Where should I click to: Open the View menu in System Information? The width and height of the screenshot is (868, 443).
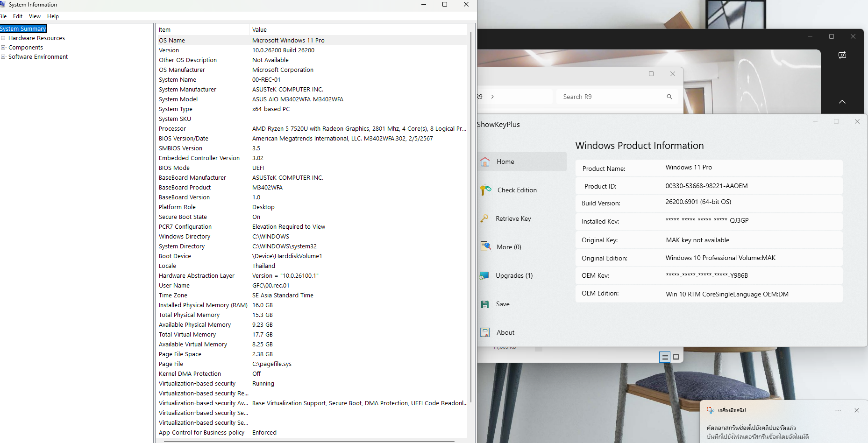point(35,16)
